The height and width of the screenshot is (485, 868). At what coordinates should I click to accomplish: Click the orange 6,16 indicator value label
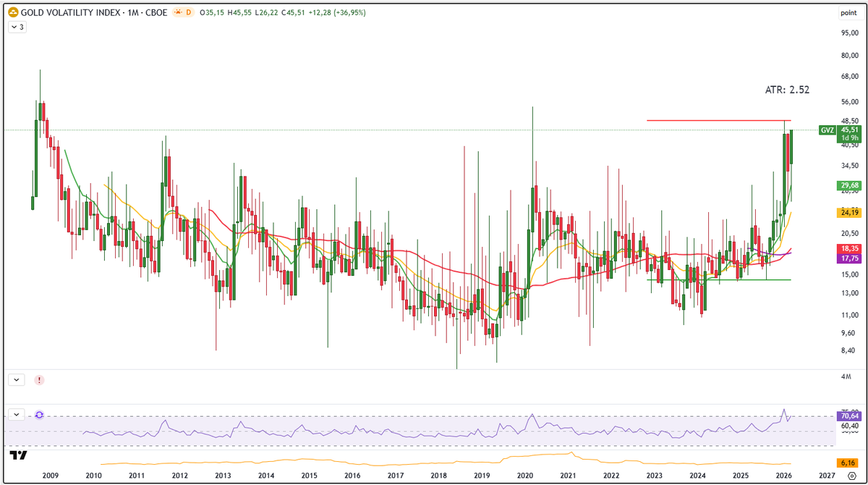click(x=847, y=463)
